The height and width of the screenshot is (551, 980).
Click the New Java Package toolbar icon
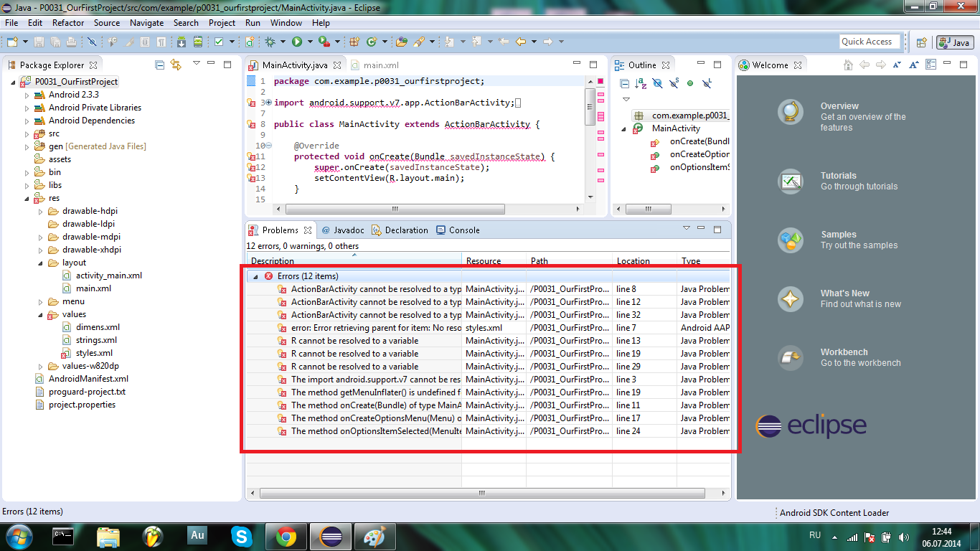tap(354, 42)
